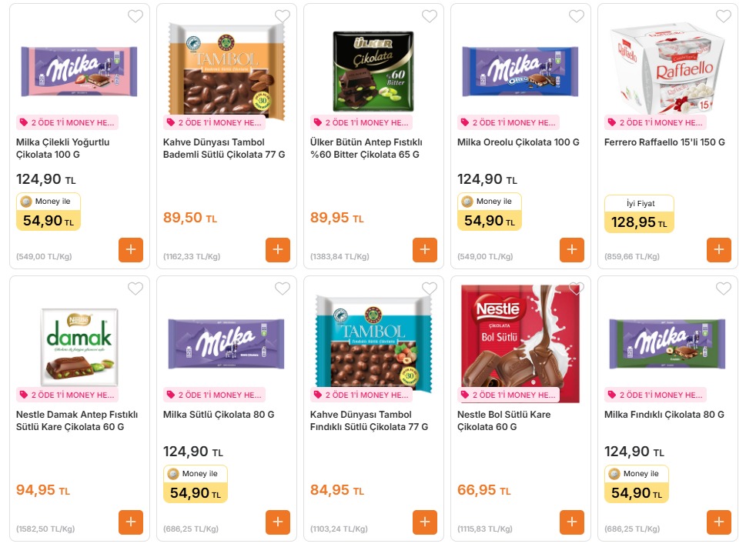Favorite the Ülker Bitter Çikolata

pos(430,16)
